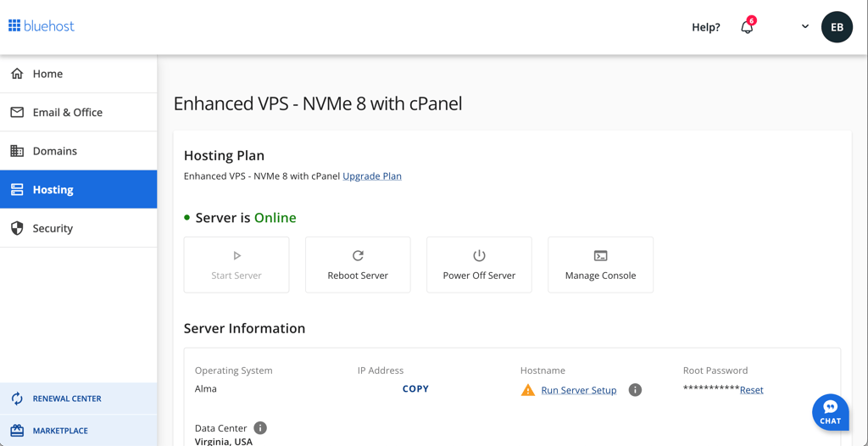Click the Domains building icon
Viewport: 868px width, 446px height.
[x=17, y=151]
